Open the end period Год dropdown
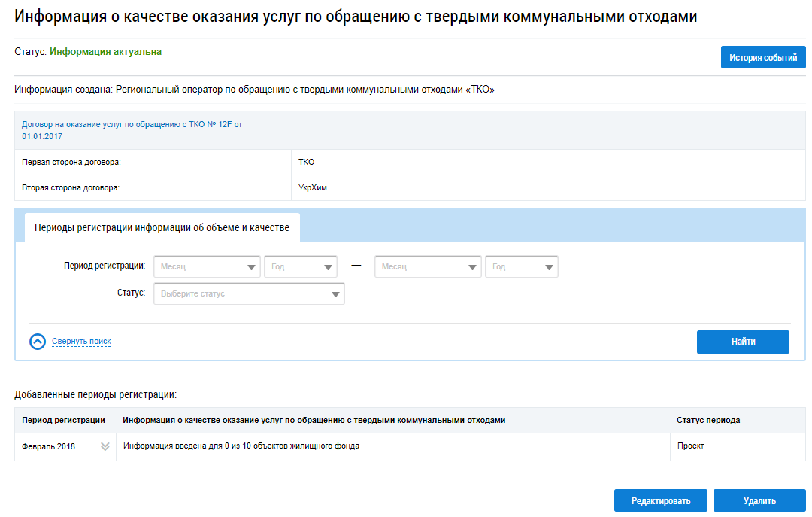812x517 pixels. pos(521,267)
